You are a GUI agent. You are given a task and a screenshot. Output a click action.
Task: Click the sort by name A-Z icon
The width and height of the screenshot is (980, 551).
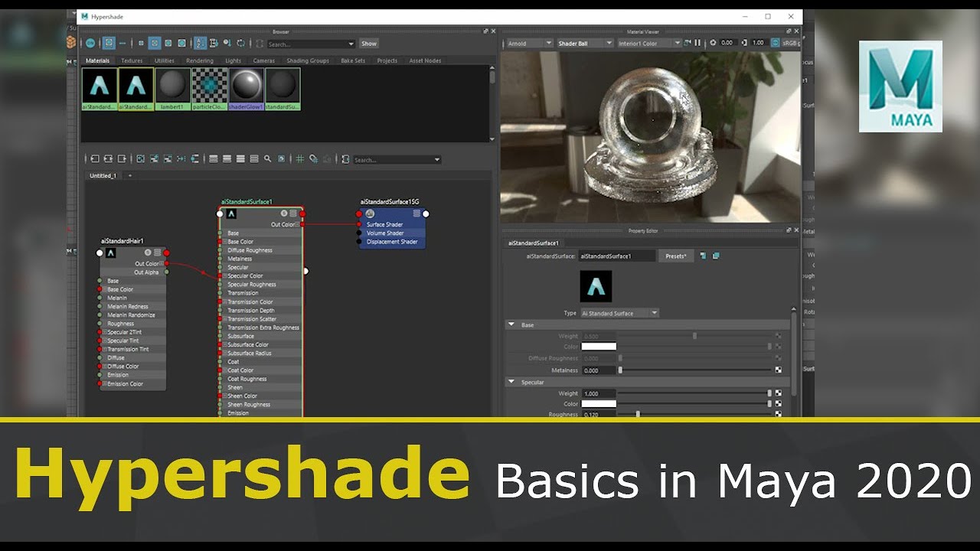[200, 44]
